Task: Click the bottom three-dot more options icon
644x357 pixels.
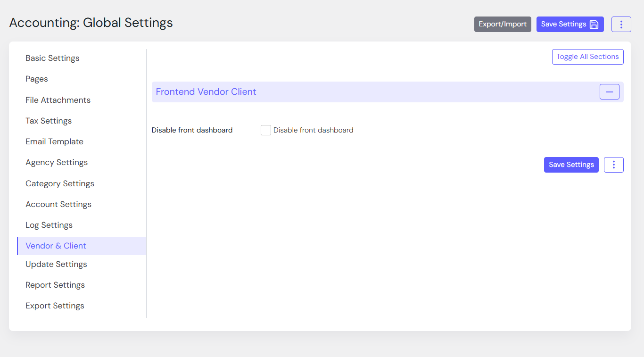Action: tap(613, 165)
